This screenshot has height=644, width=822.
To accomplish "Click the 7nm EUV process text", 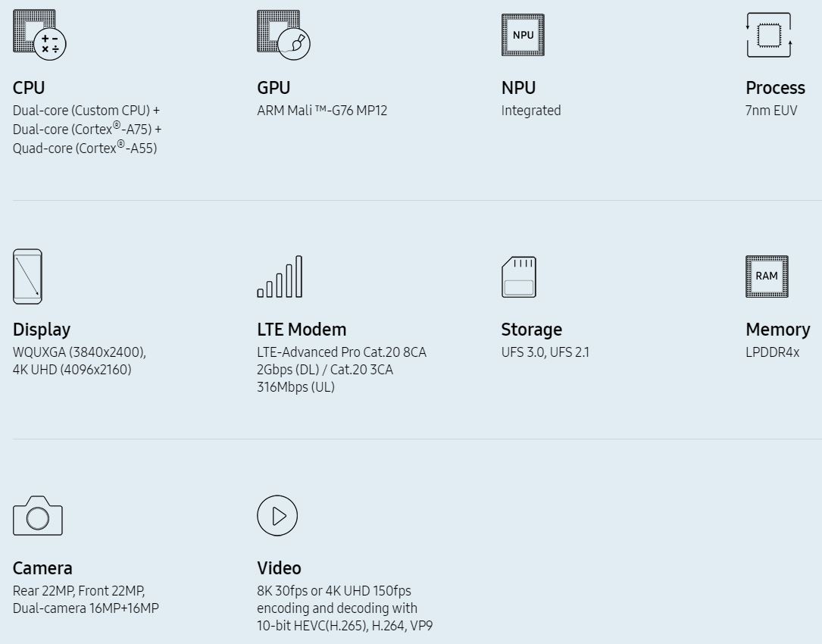I will 771,111.
